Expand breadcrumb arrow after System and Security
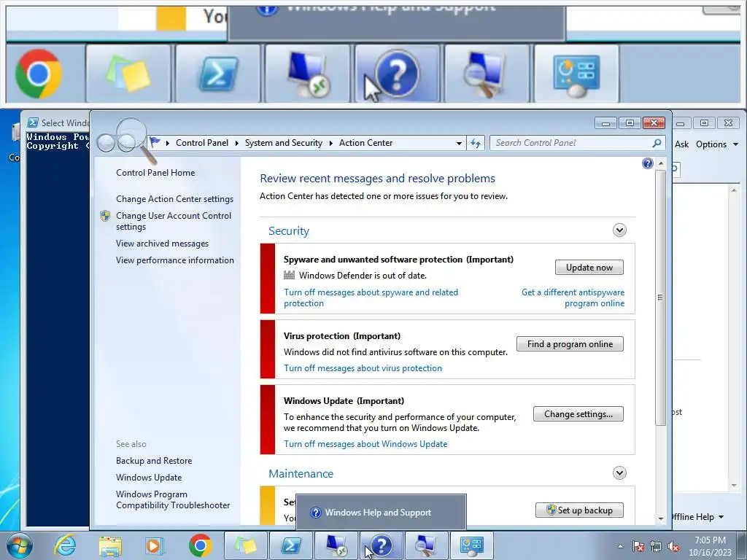 pyautogui.click(x=330, y=143)
